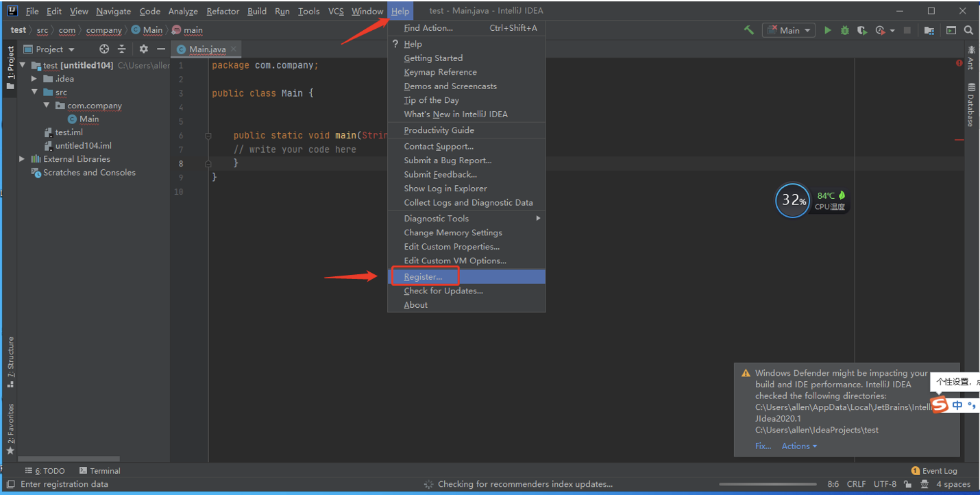This screenshot has height=495, width=980.
Task: Open the 2: Favorites side strip
Action: (x=10, y=428)
